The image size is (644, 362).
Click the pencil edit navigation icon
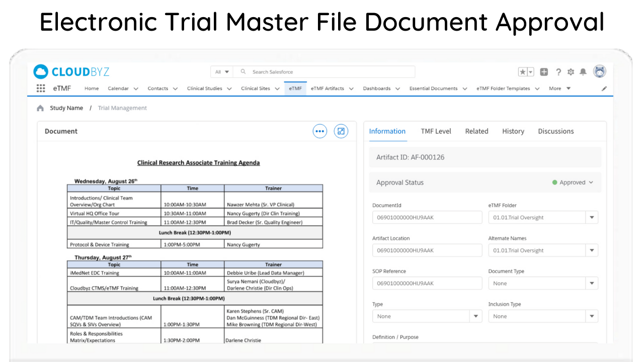604,88
